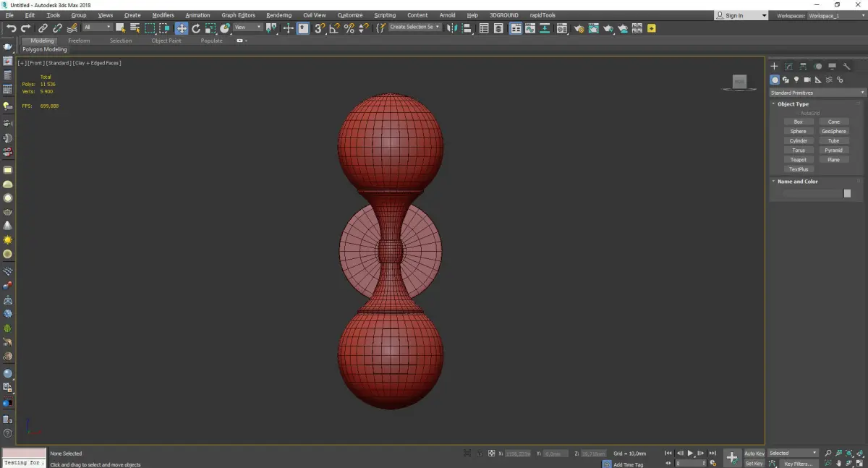The width and height of the screenshot is (868, 468).
Task: Open the selection filter All dropdown
Action: click(97, 27)
